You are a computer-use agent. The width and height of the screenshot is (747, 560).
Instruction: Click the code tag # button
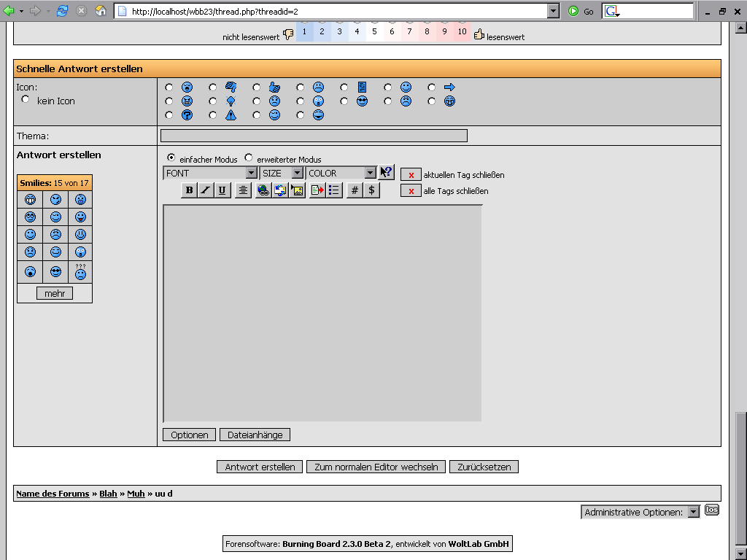point(355,190)
